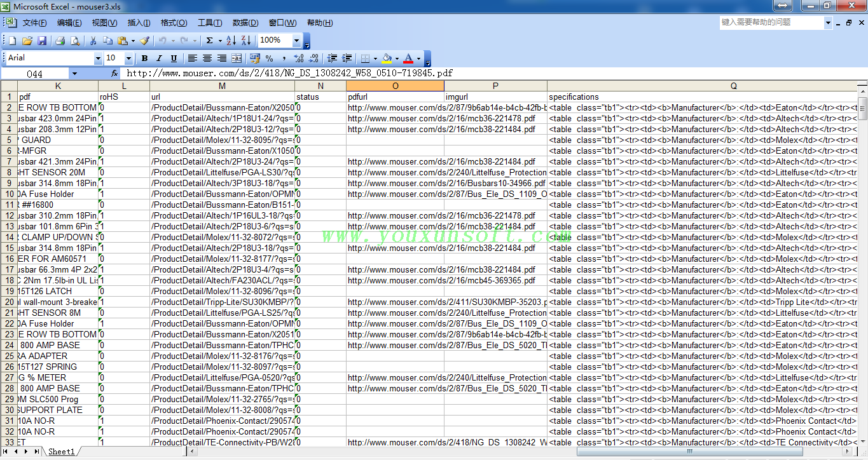Align cell text to the left
Viewport: 868px width, 460px height.
click(x=192, y=58)
